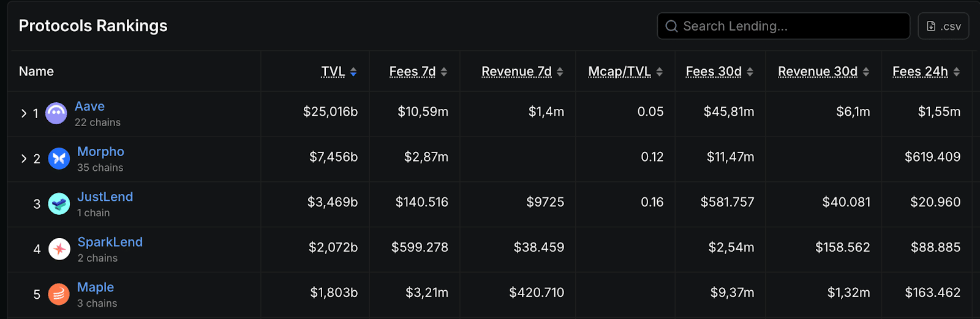Open the SparkLend protocol link
Image resolution: width=980 pixels, height=319 pixels.
pos(110,242)
